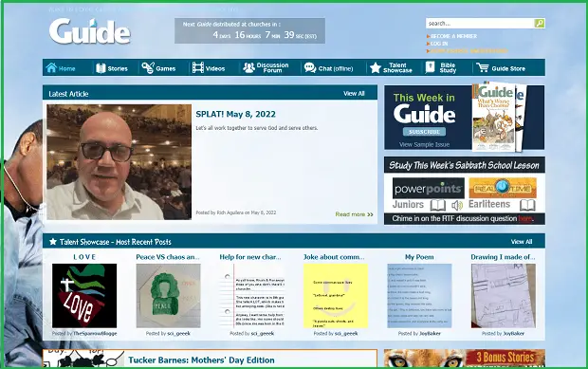This screenshot has width=588, height=369.
Task: Click the 'Study This Week's Sabbath School Lesson' heading
Action: 465,165
